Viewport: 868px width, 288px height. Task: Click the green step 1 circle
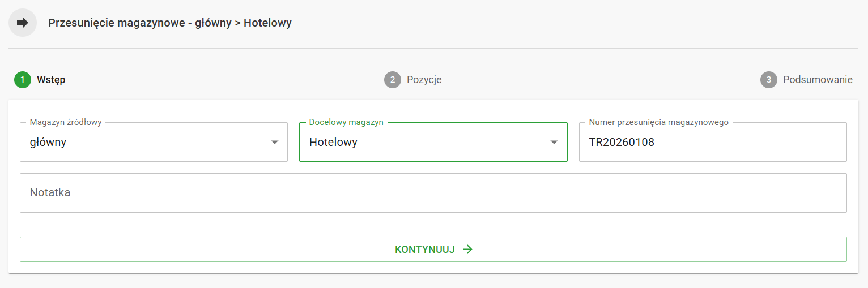tap(23, 80)
